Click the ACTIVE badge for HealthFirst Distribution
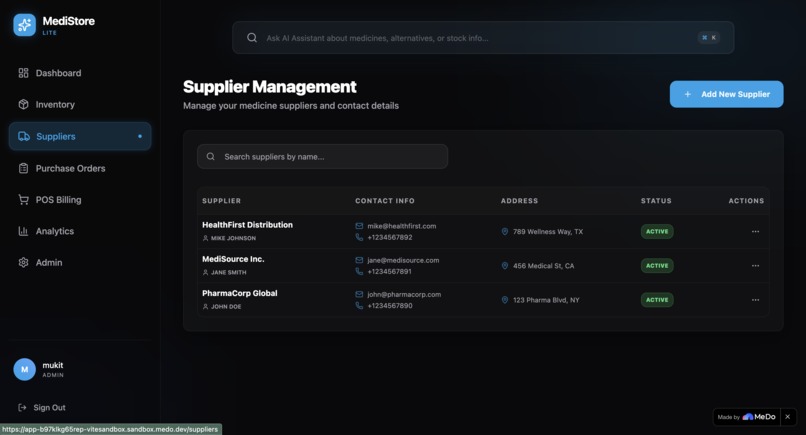The height and width of the screenshot is (435, 806). click(x=657, y=231)
